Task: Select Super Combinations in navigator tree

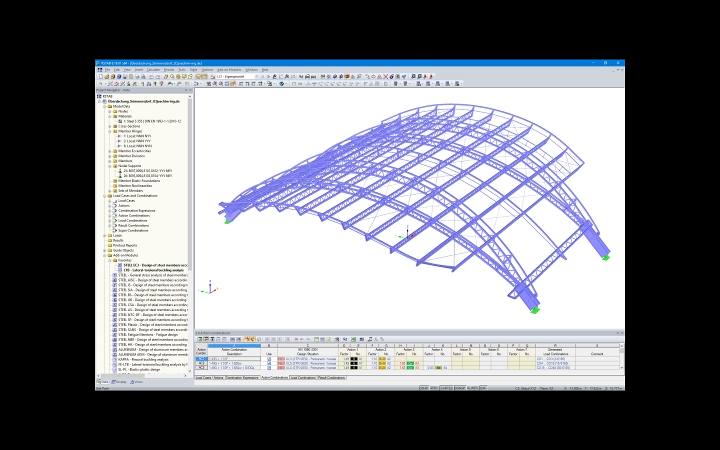Action: coord(133,231)
